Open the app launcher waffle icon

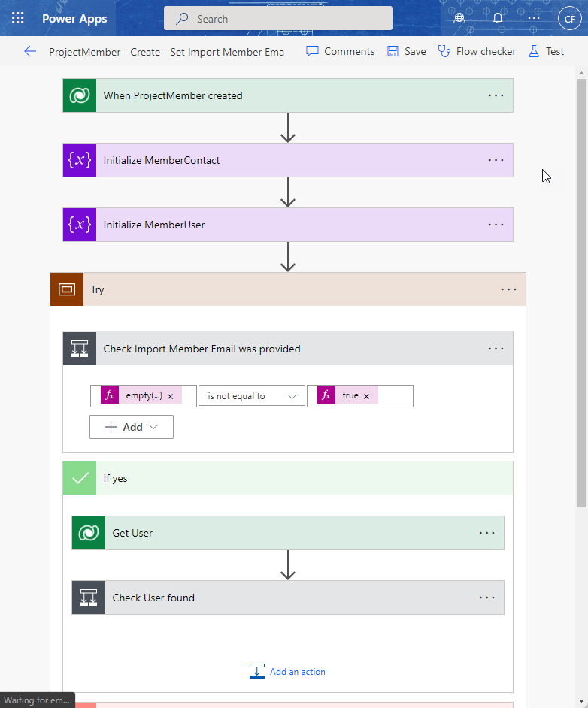point(18,19)
